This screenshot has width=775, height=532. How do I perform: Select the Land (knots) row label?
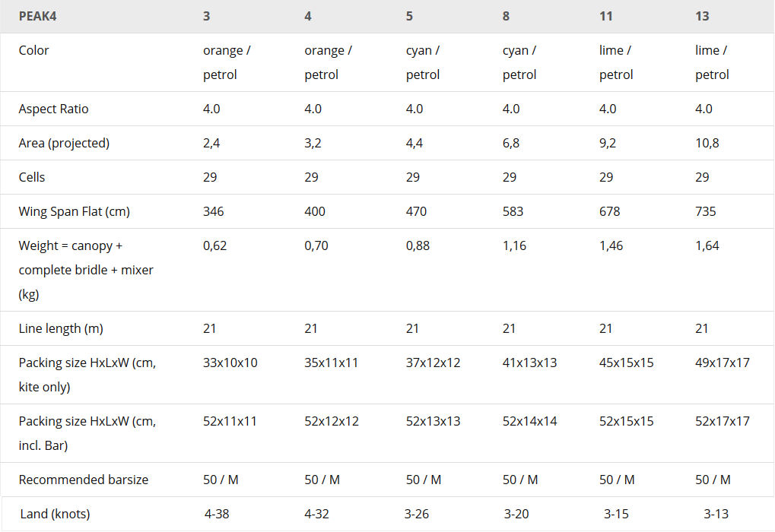(55, 514)
